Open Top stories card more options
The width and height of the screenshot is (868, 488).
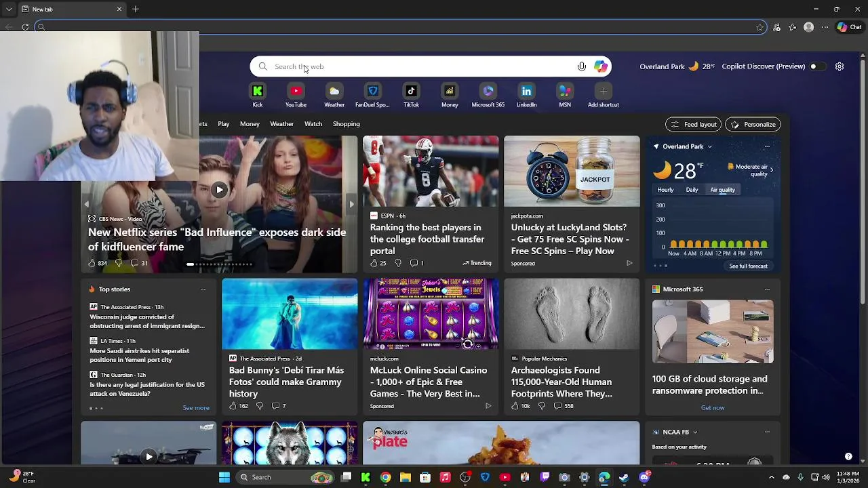click(x=203, y=289)
